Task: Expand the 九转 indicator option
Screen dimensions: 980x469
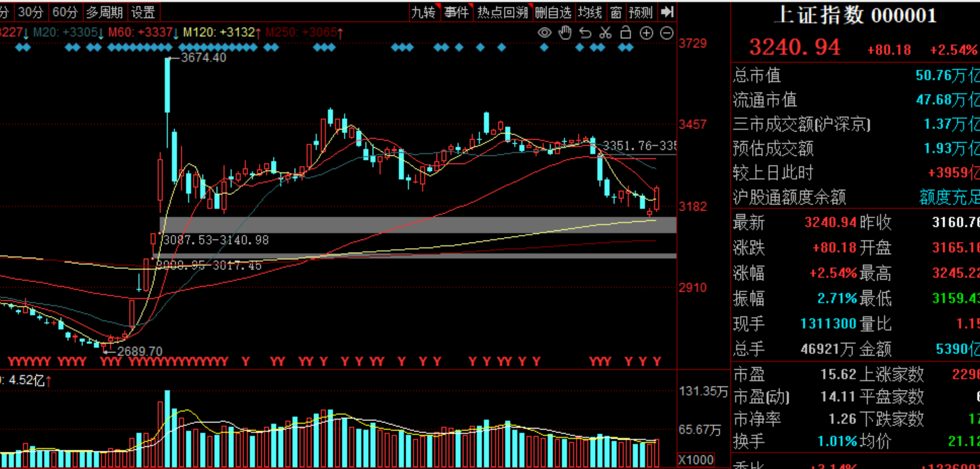Action: 424,11
